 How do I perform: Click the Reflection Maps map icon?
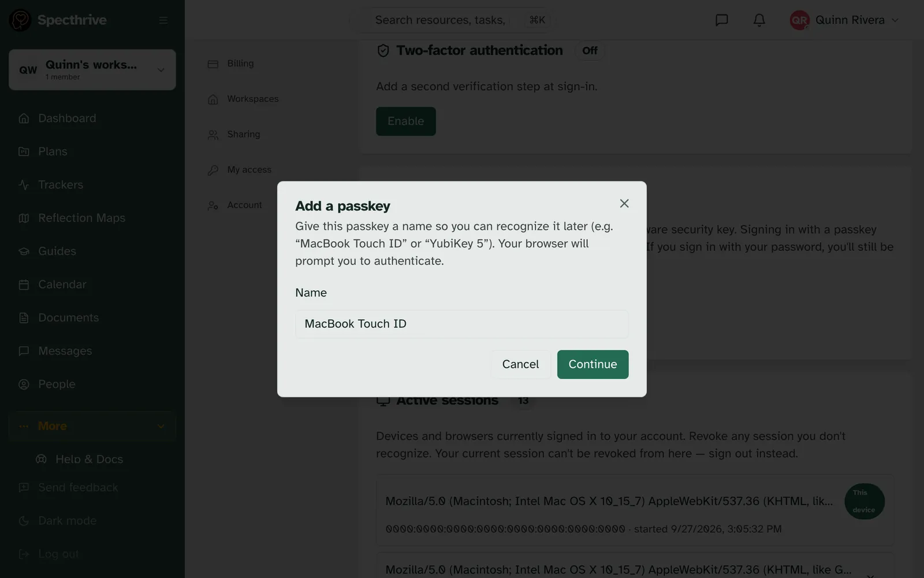point(24,218)
